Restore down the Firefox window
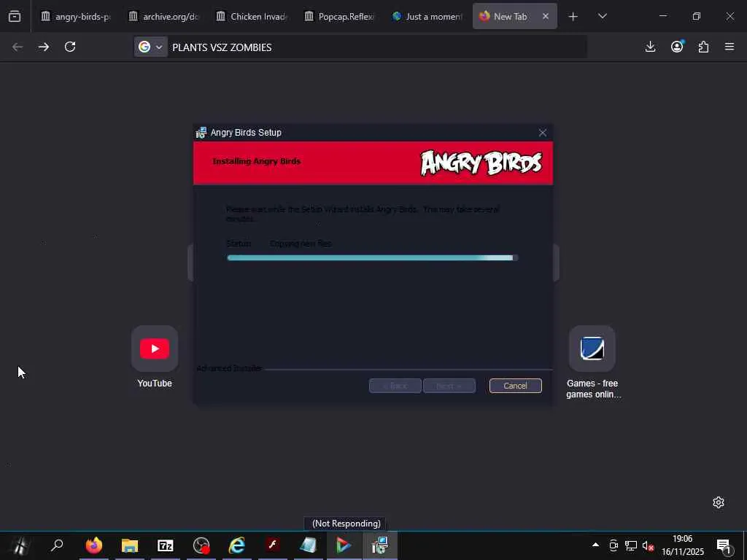 [697, 16]
